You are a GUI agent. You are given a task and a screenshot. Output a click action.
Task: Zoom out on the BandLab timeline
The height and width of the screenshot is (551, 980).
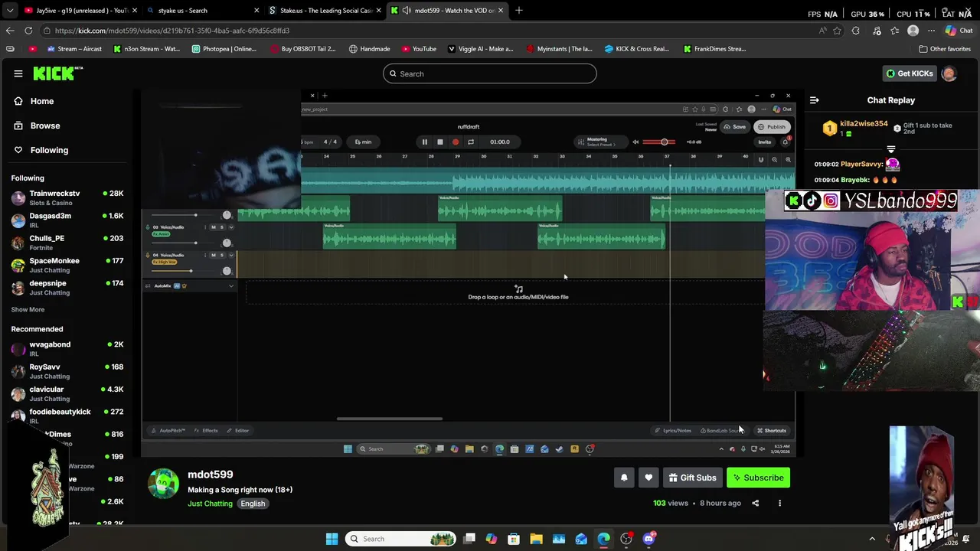point(774,159)
